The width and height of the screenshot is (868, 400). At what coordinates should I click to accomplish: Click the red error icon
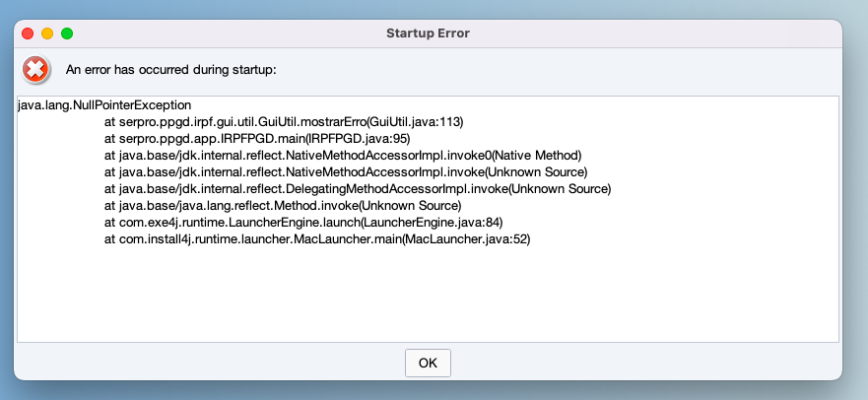click(x=34, y=70)
